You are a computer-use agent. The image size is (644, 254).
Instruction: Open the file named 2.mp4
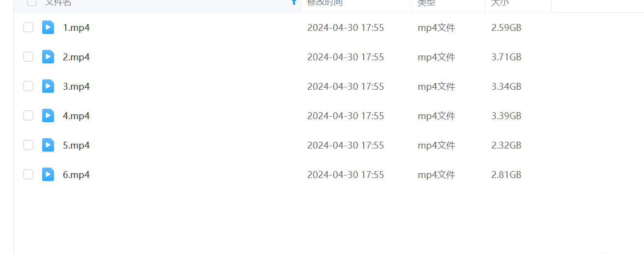(x=76, y=57)
